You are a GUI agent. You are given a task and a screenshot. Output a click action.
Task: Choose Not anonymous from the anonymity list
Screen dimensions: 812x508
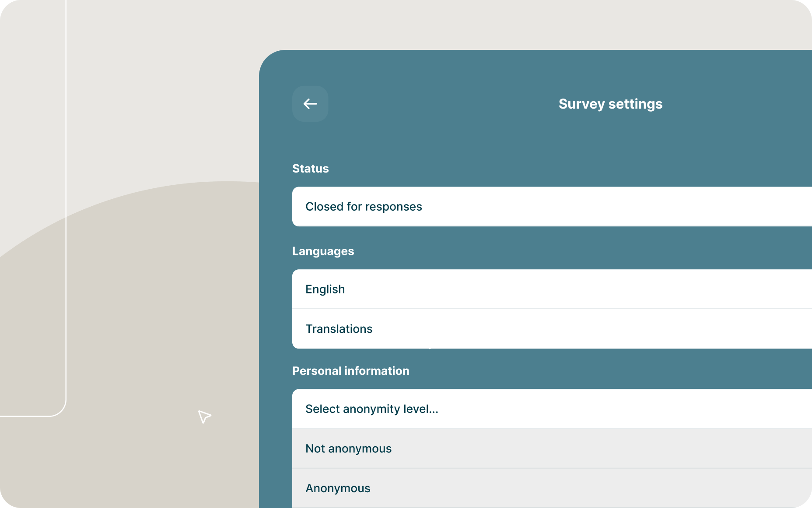pos(348,448)
